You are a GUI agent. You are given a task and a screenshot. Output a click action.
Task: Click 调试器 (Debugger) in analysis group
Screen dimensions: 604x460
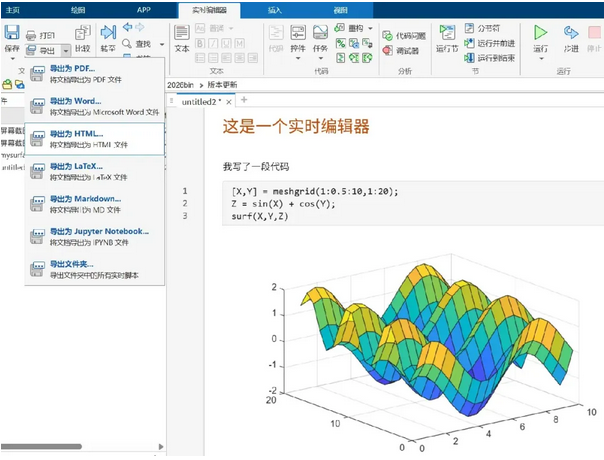tap(401, 50)
